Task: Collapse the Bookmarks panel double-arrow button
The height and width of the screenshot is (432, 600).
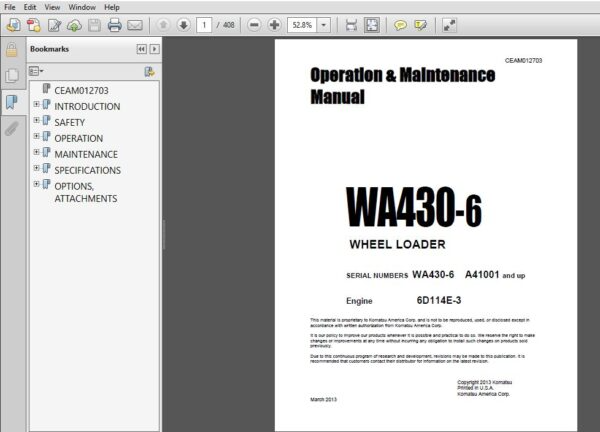Action: pyautogui.click(x=142, y=49)
